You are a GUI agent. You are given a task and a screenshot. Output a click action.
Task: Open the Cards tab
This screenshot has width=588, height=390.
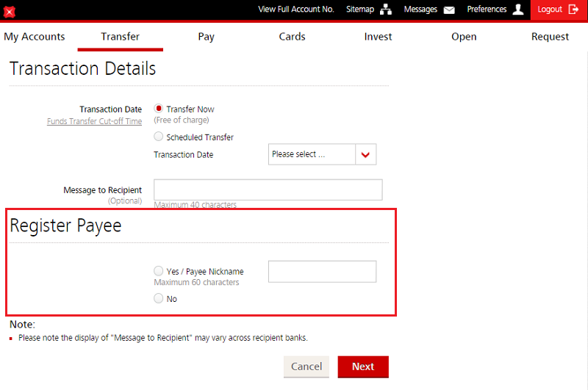[292, 37]
